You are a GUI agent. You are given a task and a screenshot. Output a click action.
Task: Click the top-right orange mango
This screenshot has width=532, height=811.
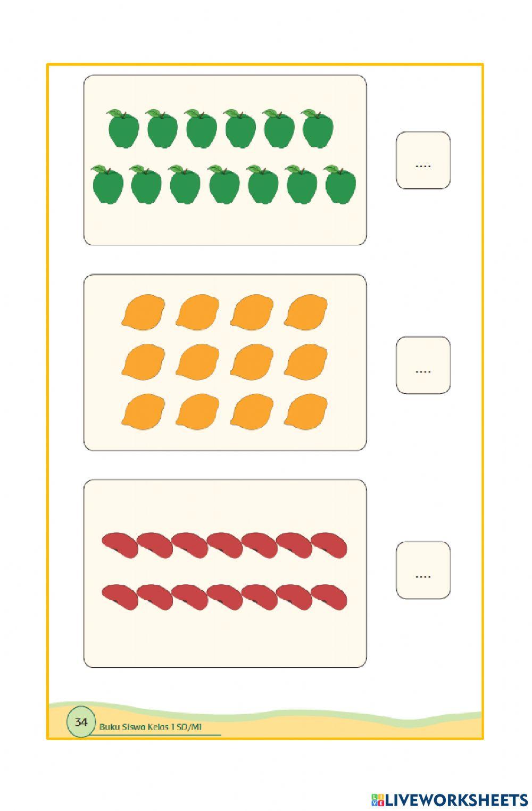coord(305,312)
